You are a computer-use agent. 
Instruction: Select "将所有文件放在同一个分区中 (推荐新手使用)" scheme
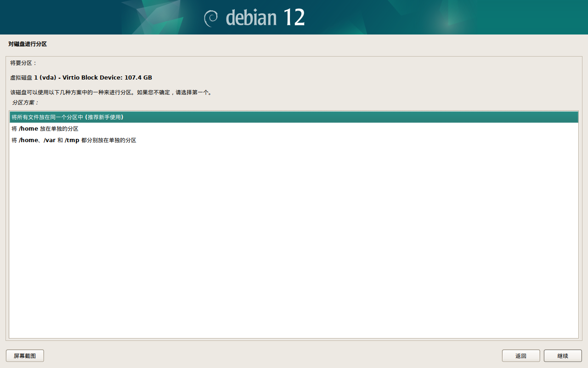tap(294, 117)
